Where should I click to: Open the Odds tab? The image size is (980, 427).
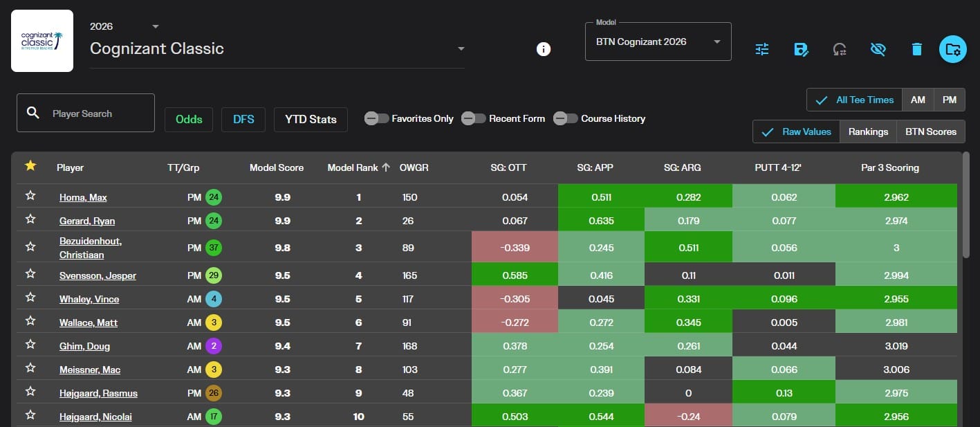pos(189,119)
